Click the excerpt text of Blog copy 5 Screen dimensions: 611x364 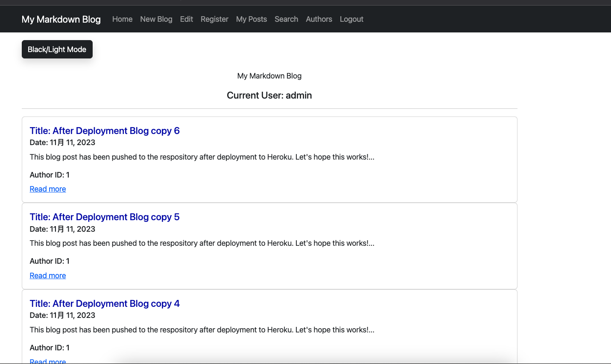(202, 243)
